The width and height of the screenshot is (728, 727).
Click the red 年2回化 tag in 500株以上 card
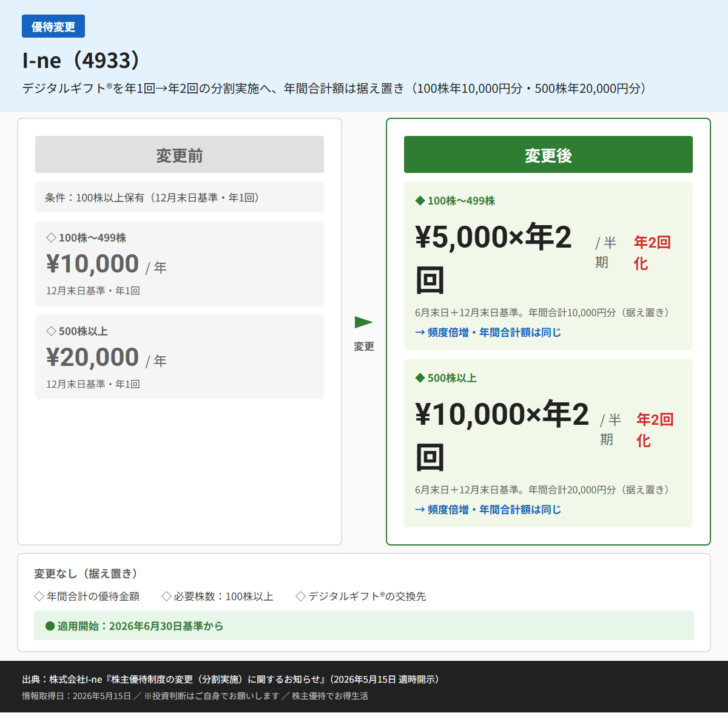pos(655,430)
